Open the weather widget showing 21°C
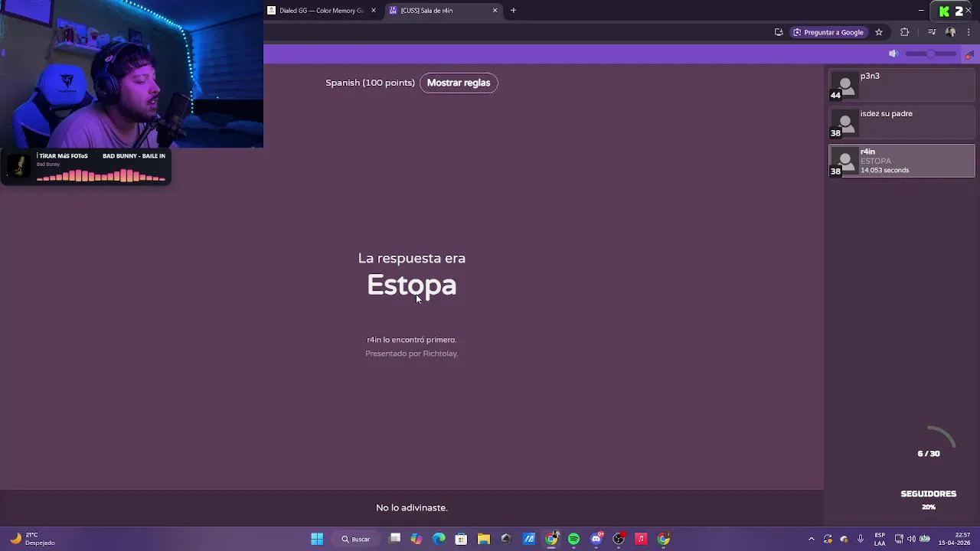The image size is (980, 551). pyautogui.click(x=32, y=539)
